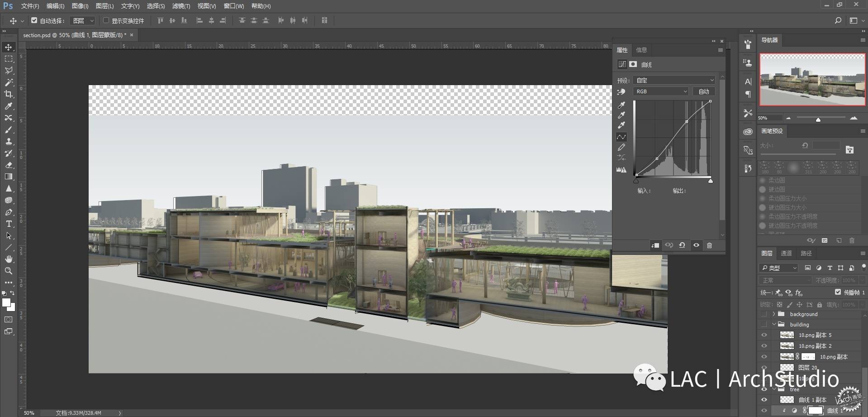868x417 pixels.
Task: Open the 文件(F) menu
Action: pyautogui.click(x=30, y=6)
